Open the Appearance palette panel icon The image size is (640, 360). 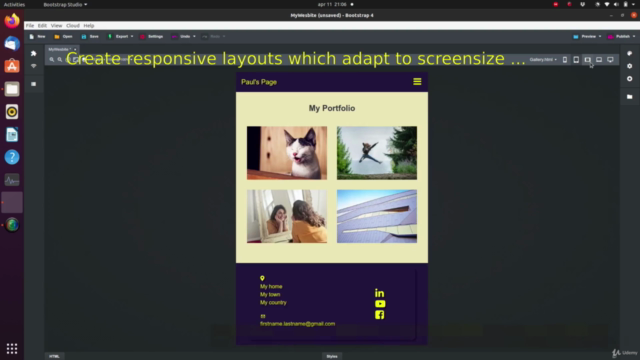point(629,53)
